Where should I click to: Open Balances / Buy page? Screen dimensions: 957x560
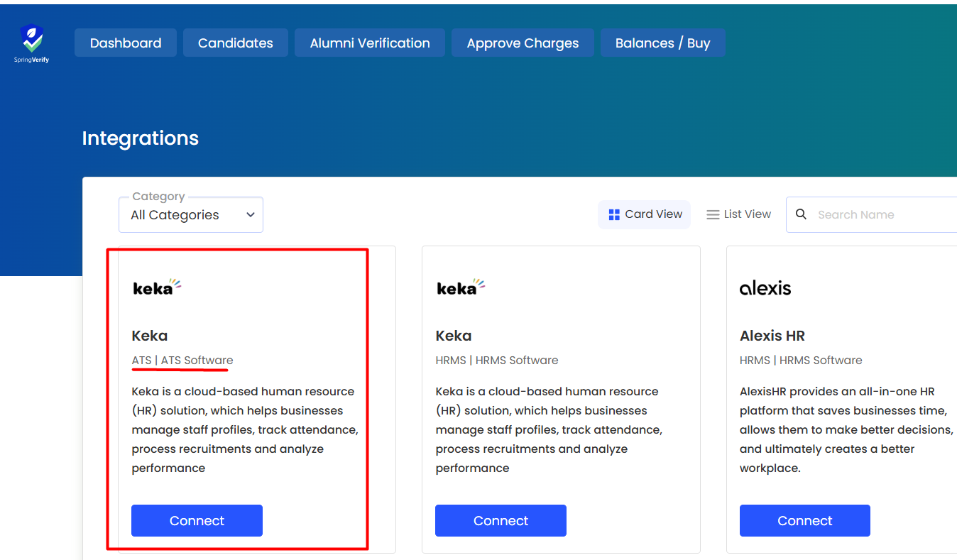click(663, 43)
